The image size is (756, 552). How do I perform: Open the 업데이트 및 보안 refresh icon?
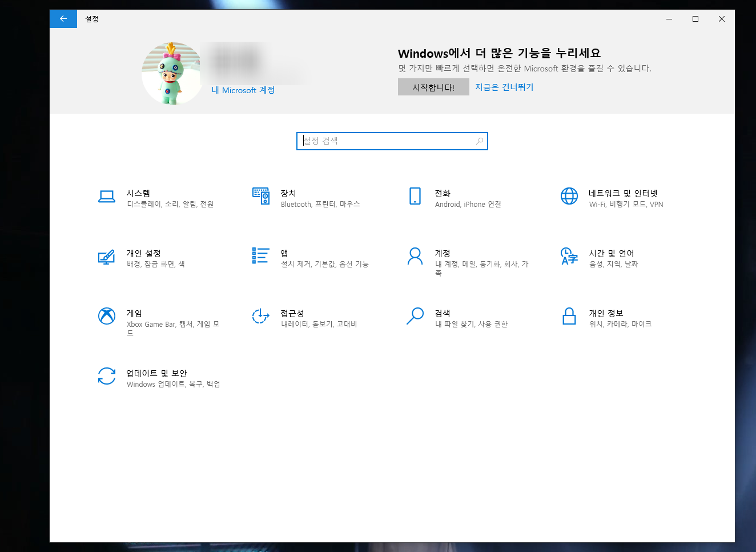coord(107,376)
